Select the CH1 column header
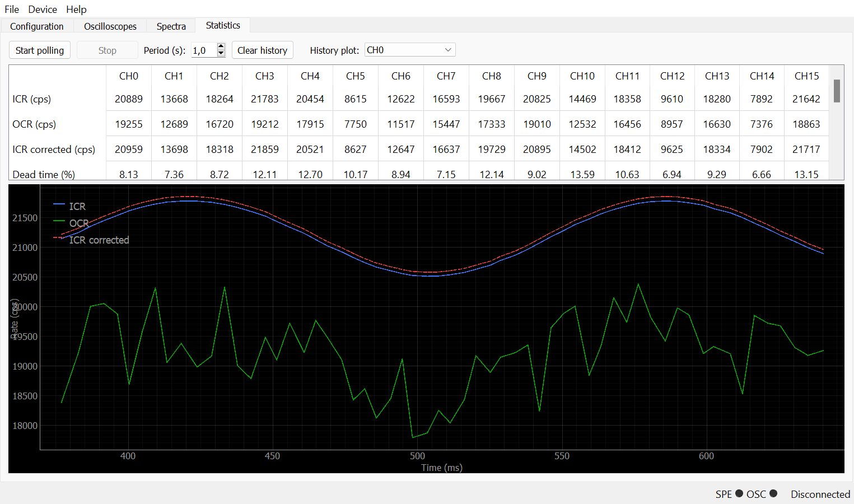854x504 pixels. (174, 76)
